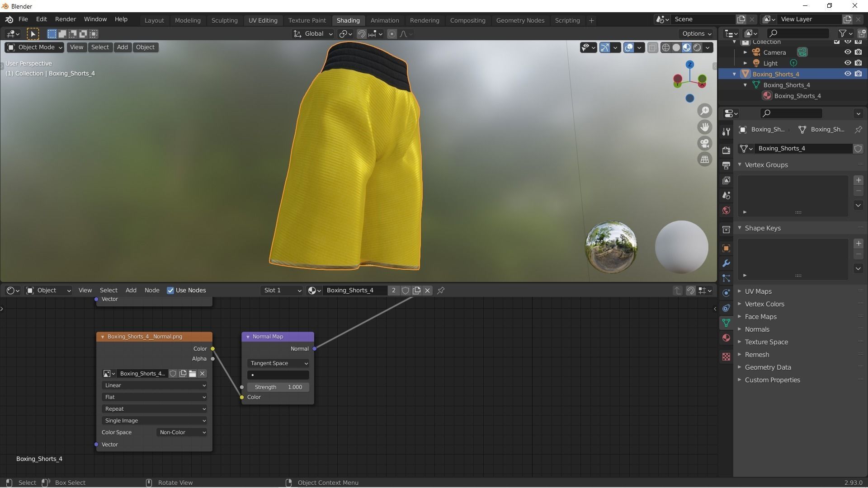The height and width of the screenshot is (488, 868).
Task: Open image file browser folder icon
Action: coord(193,374)
